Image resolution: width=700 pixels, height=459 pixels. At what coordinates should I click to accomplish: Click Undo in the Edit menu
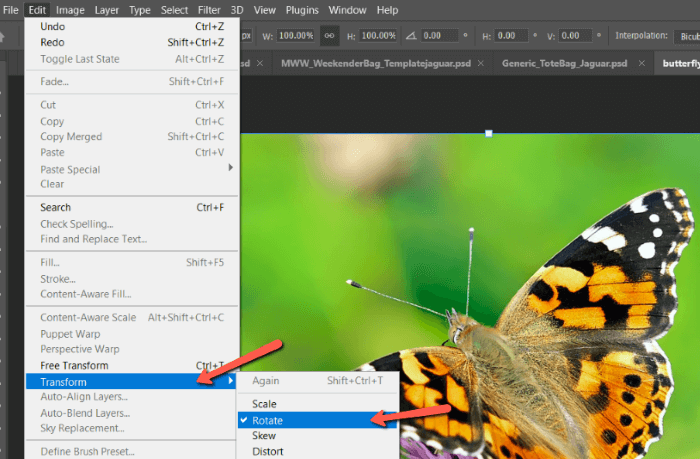[53, 26]
